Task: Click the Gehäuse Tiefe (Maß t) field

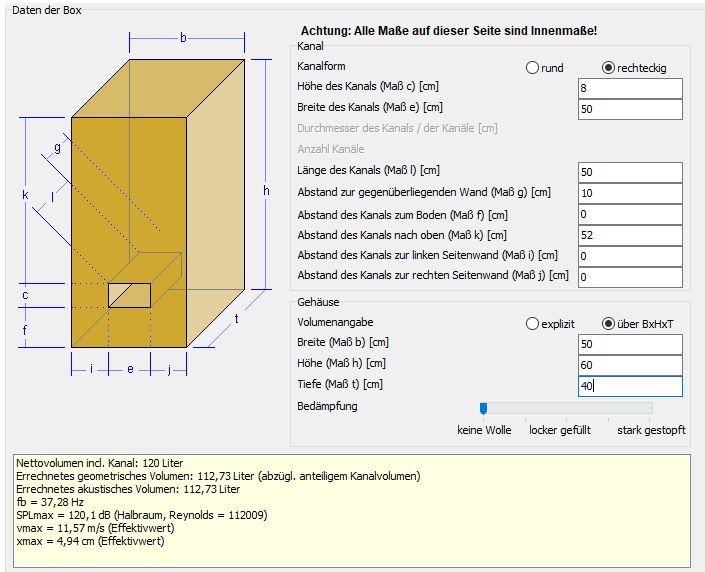Action: tap(630, 386)
